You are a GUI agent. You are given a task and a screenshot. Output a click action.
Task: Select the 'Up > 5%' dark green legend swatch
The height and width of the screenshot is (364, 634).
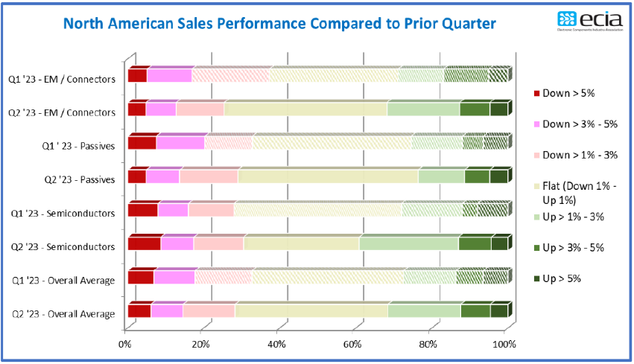click(537, 278)
